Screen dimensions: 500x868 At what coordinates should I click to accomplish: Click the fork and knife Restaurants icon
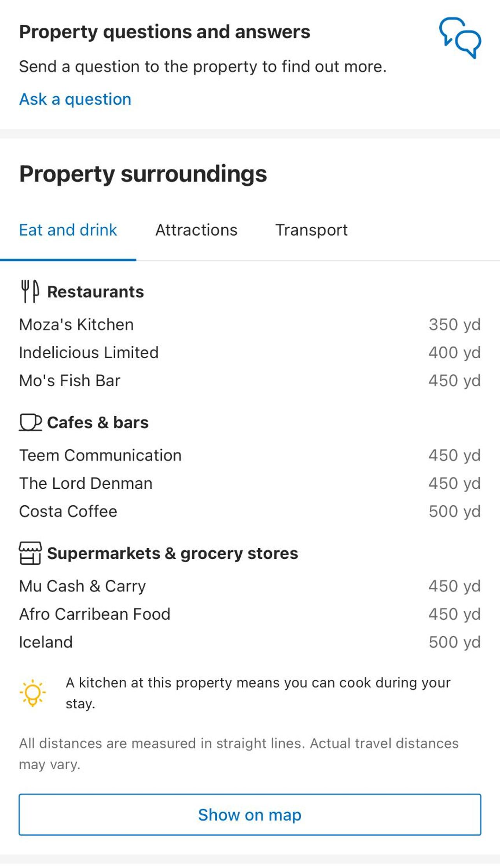[x=30, y=291]
